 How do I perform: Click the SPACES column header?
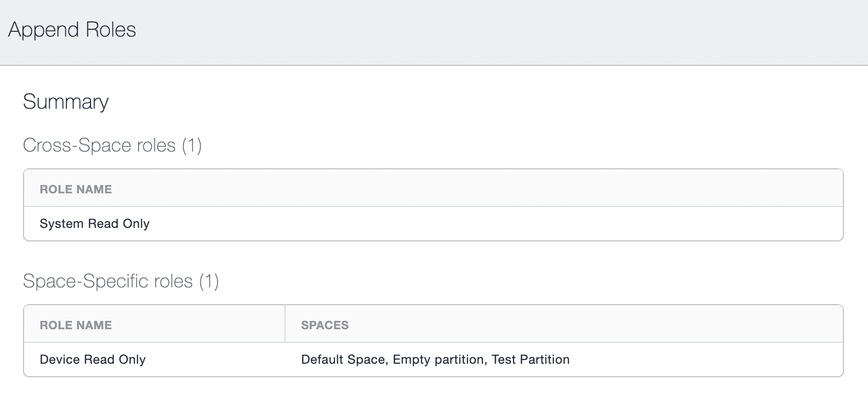(325, 325)
